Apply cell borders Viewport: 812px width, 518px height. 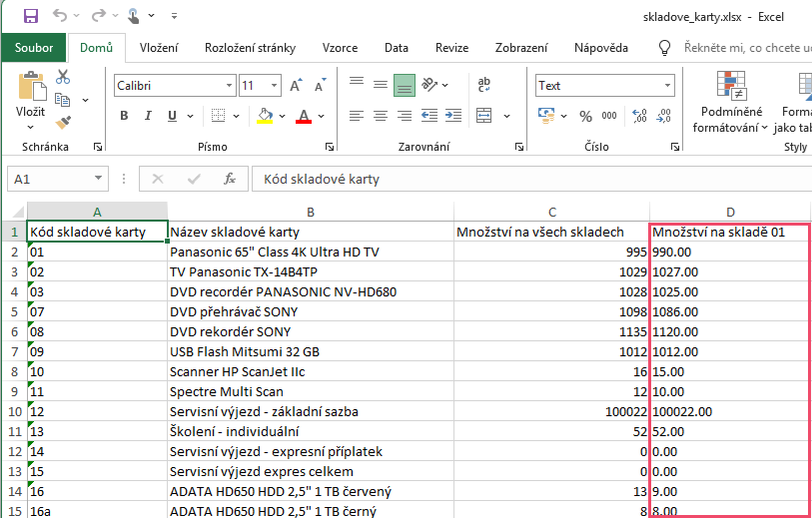click(x=219, y=116)
